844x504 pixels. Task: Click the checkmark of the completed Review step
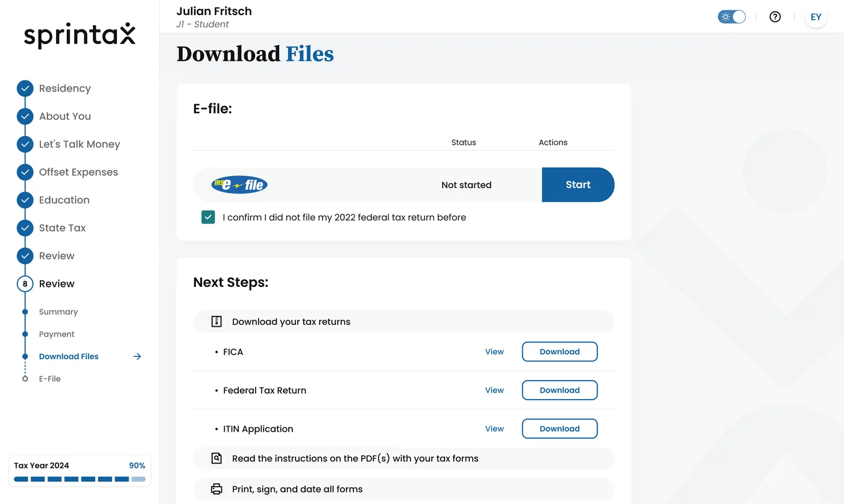tap(25, 256)
